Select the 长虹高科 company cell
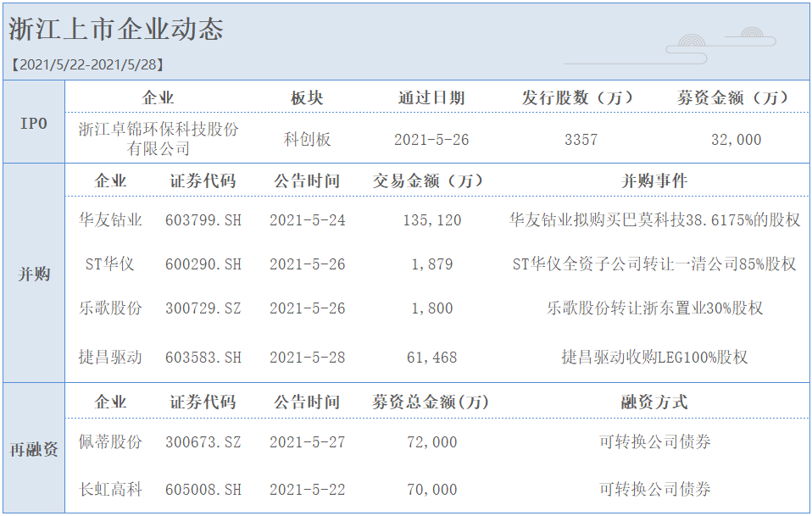 [x=110, y=489]
